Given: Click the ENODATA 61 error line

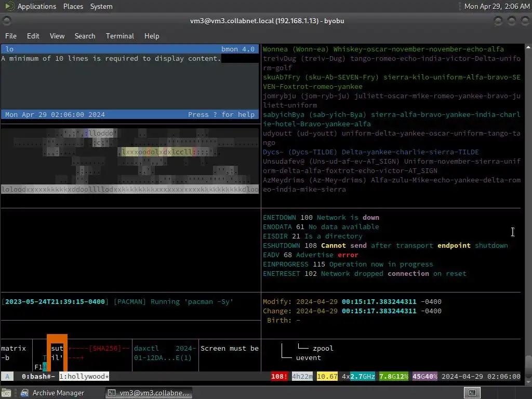Looking at the screenshot, I should [x=321, y=227].
